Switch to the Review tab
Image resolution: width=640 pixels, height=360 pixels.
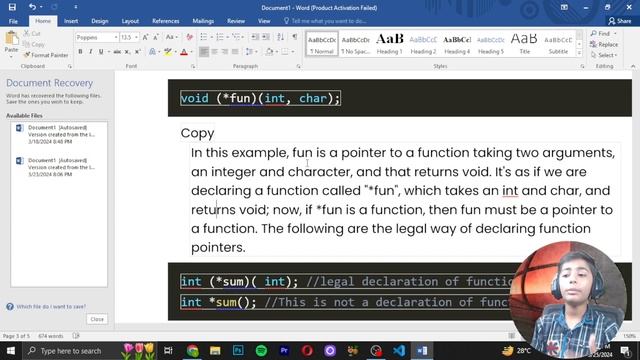point(236,21)
